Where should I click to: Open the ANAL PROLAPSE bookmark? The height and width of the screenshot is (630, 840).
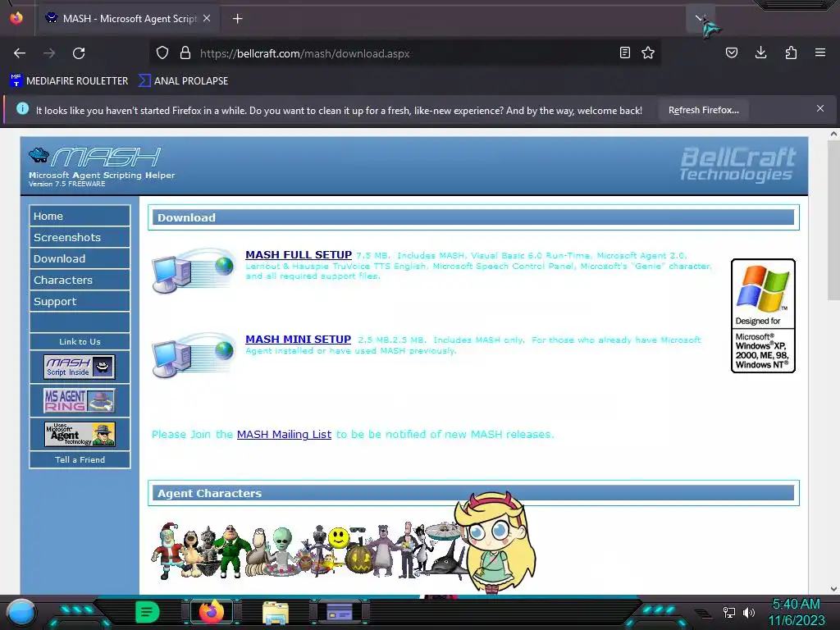[x=184, y=81]
